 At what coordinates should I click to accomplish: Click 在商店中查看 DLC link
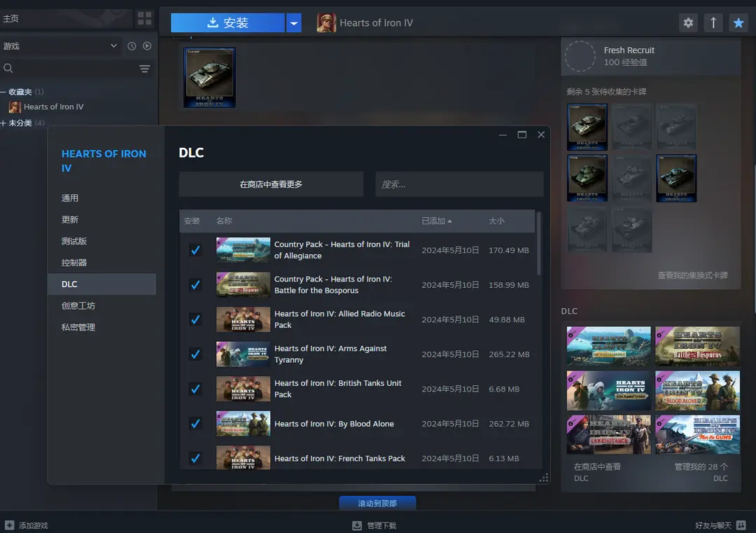597,472
